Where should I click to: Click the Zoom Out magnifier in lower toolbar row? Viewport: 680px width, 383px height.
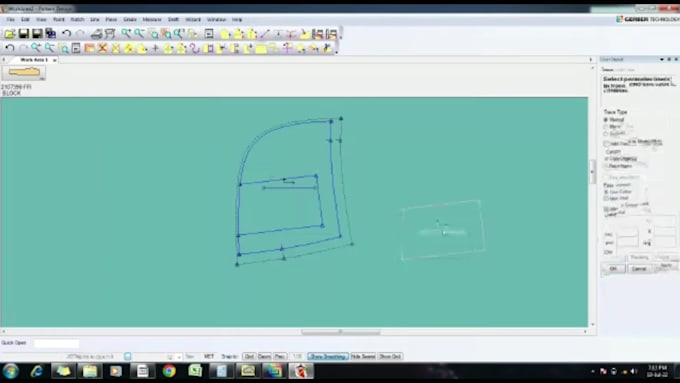pos(49,48)
